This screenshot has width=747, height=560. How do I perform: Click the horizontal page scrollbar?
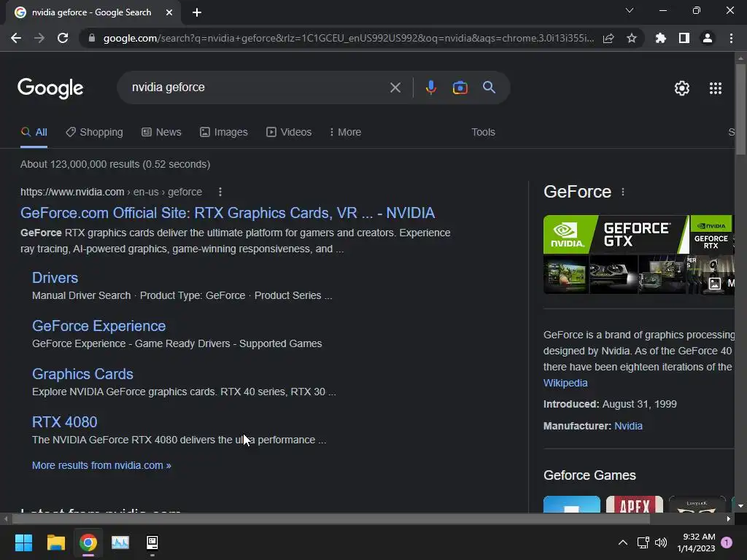click(331, 518)
